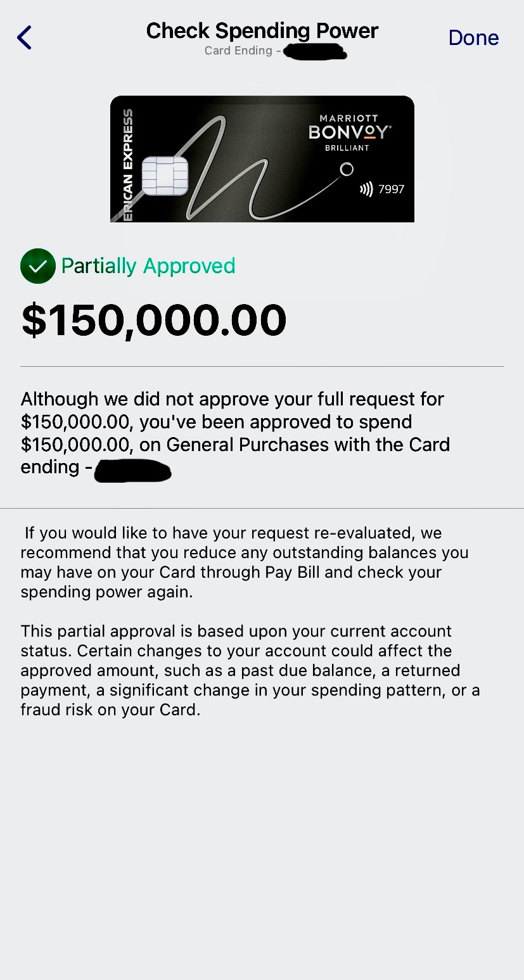Tap the Partially Approved status text
524x980 pixels.
click(147, 266)
